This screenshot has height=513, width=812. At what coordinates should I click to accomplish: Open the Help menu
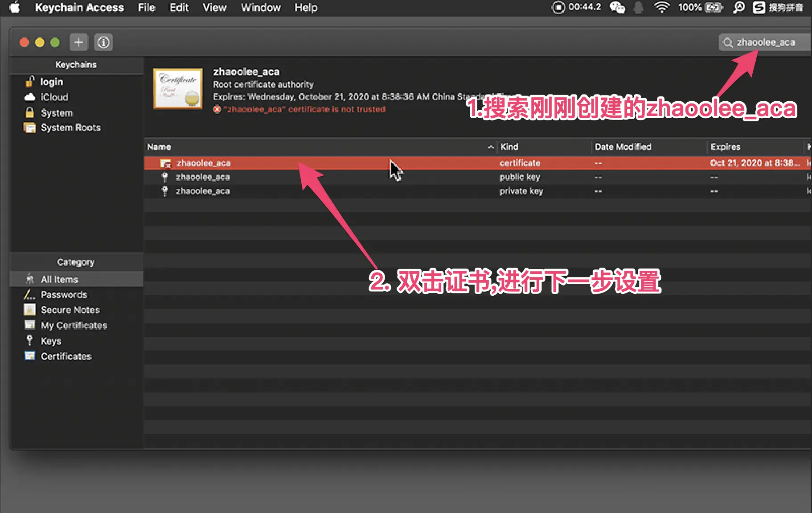pyautogui.click(x=306, y=8)
